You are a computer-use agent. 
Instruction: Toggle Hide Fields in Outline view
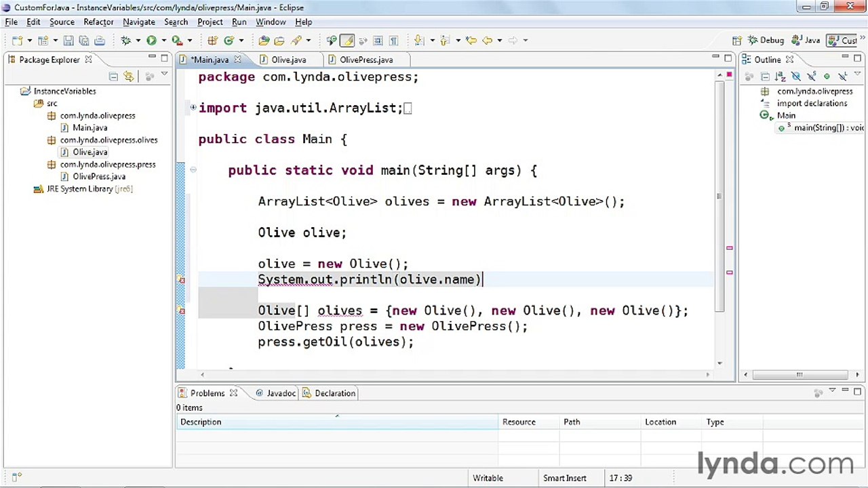pyautogui.click(x=796, y=76)
